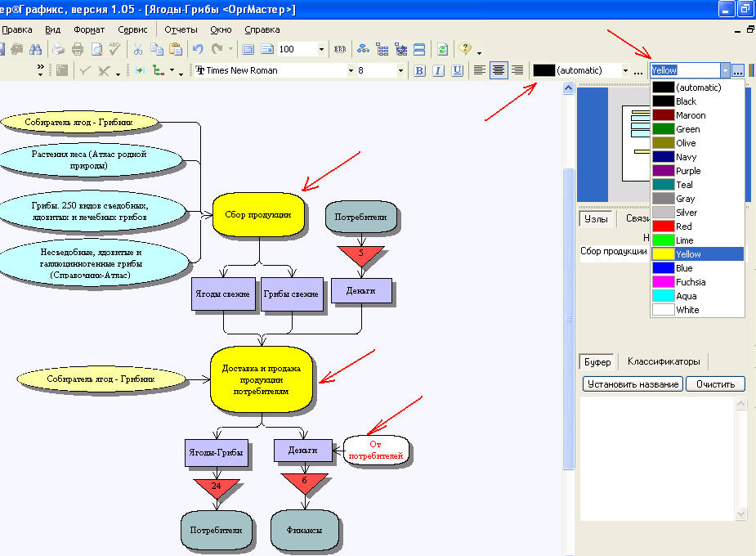Open the dropdown arrow beside the Redo icon
The image size is (756, 556).
230,49
